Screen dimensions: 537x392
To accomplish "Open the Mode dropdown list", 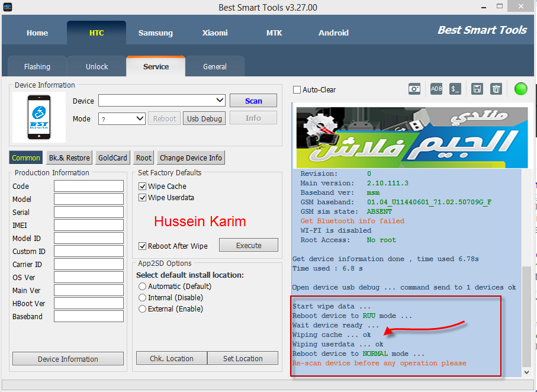I will (140, 118).
